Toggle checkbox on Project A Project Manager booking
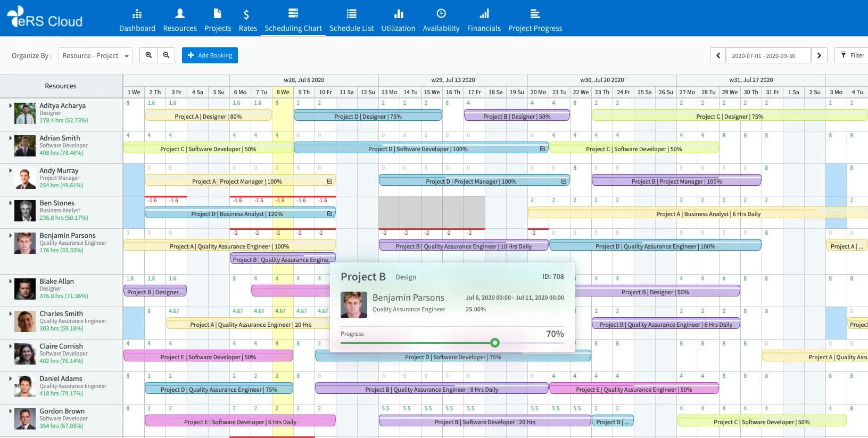Screen dimensions: 868x438 pyautogui.click(x=329, y=181)
